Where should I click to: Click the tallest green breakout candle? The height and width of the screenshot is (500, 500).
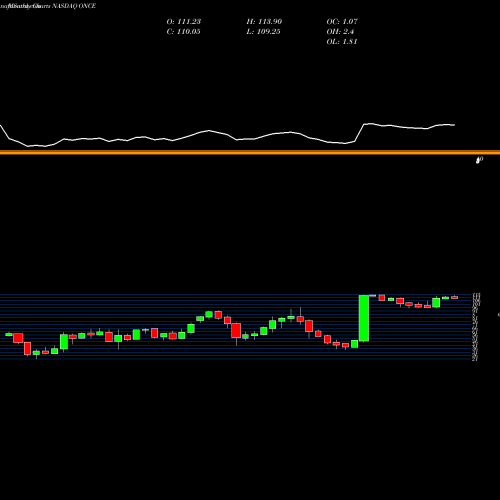(x=364, y=318)
